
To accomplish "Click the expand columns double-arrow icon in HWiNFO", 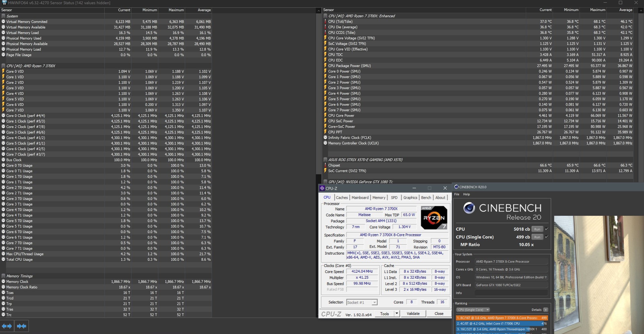I will click(x=7, y=326).
